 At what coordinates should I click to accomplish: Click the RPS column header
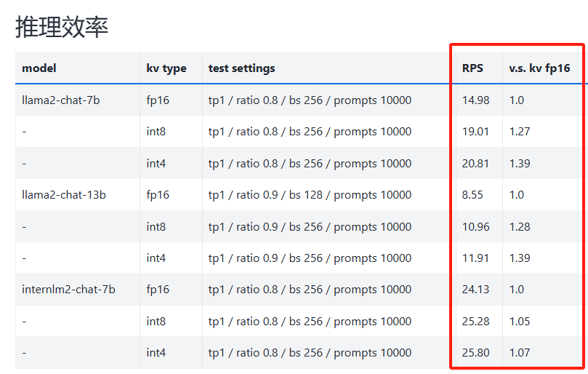pyautogui.click(x=472, y=68)
